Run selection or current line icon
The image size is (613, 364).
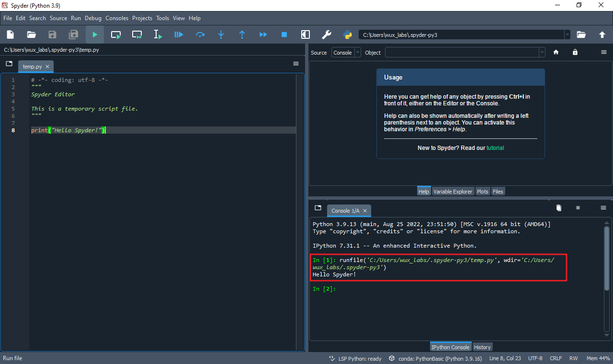coord(158,34)
